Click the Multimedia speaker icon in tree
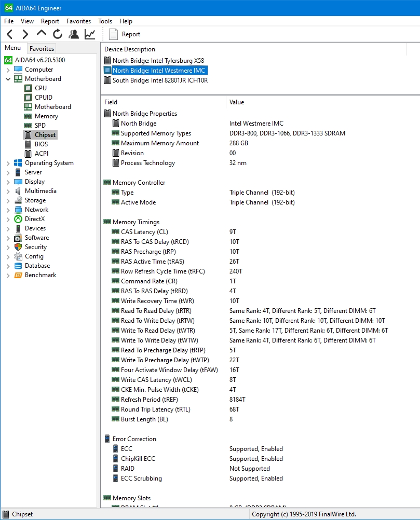Screen dimensions: 420x520 point(18,191)
